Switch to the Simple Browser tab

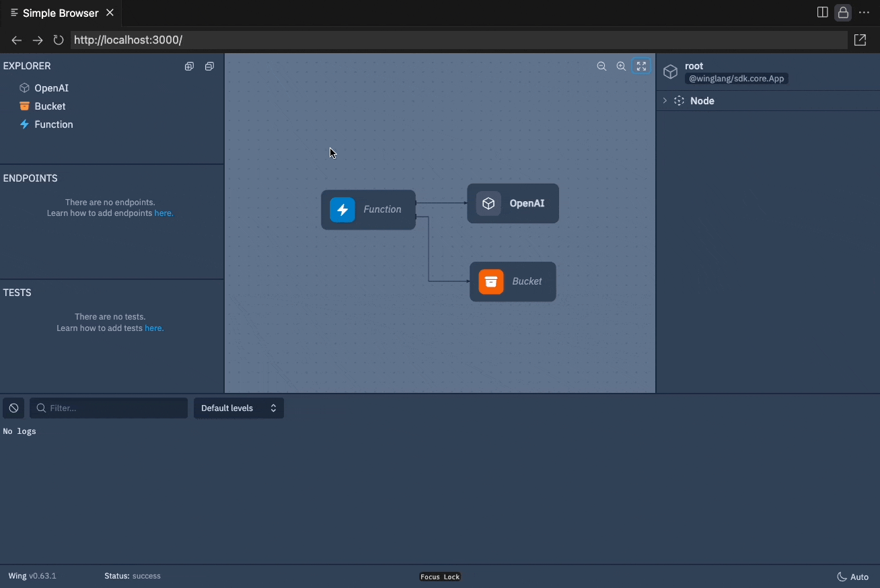point(61,12)
